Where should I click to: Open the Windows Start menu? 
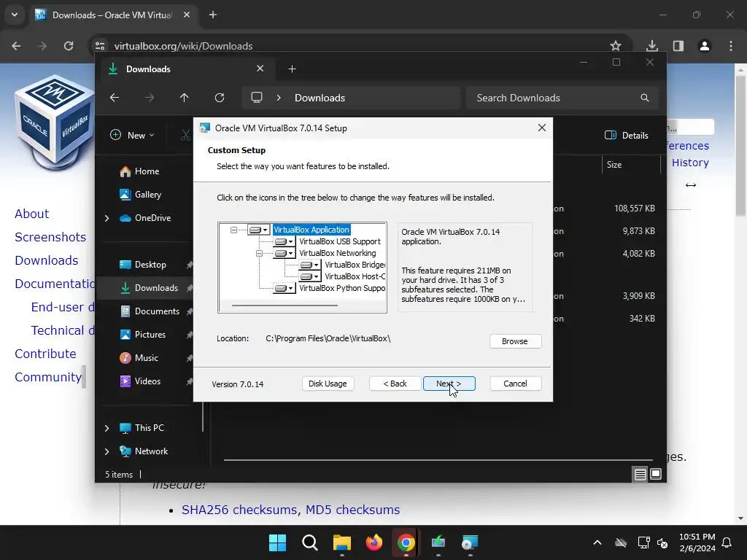point(277,542)
